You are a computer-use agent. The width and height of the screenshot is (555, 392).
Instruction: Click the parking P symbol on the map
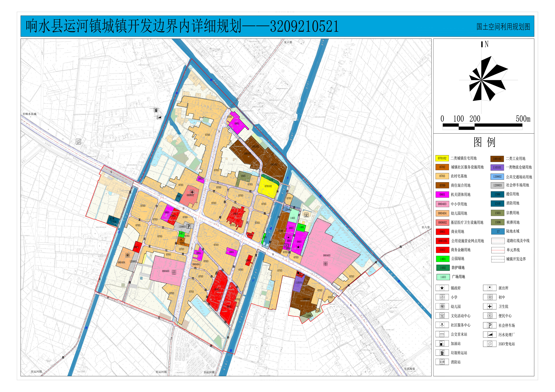(189, 226)
